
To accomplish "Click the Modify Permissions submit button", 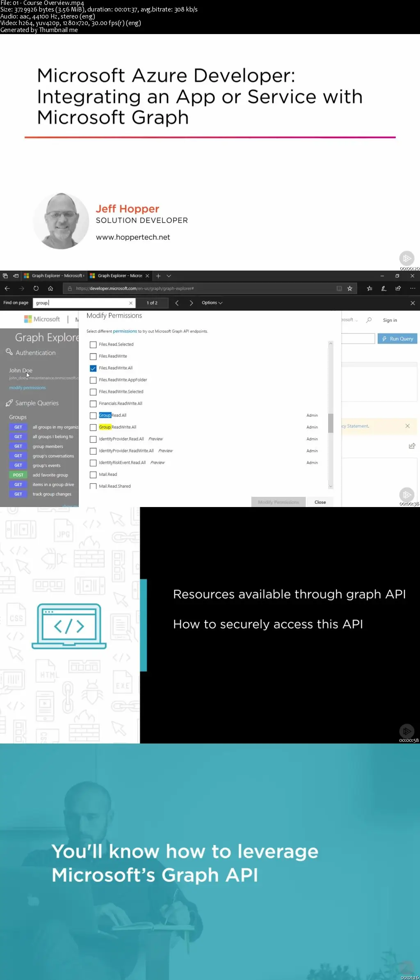I will click(278, 502).
